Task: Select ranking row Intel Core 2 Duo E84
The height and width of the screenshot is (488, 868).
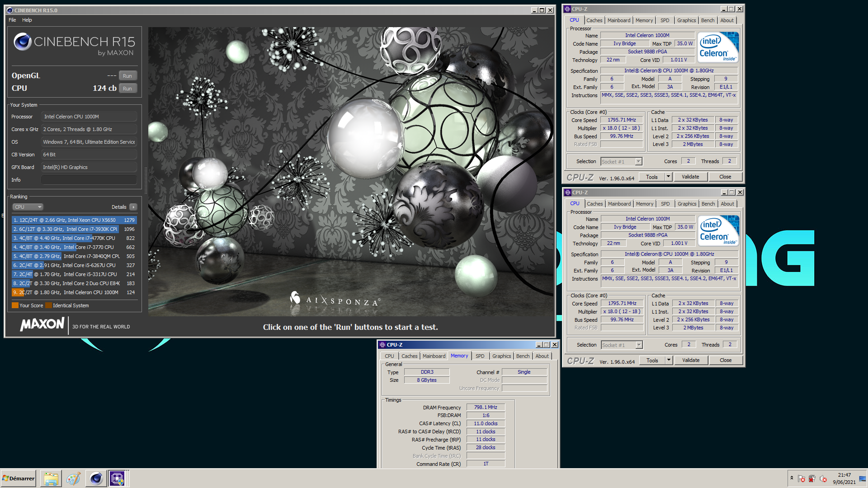Action: click(x=74, y=283)
